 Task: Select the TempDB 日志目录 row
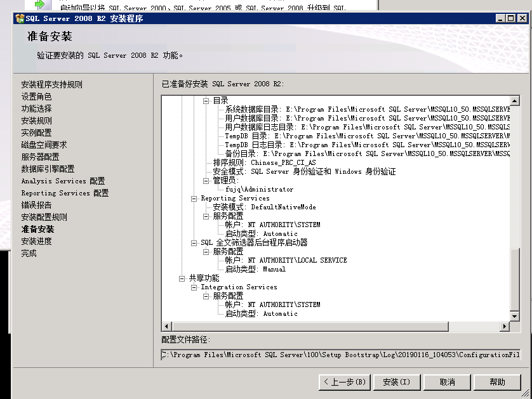368,145
